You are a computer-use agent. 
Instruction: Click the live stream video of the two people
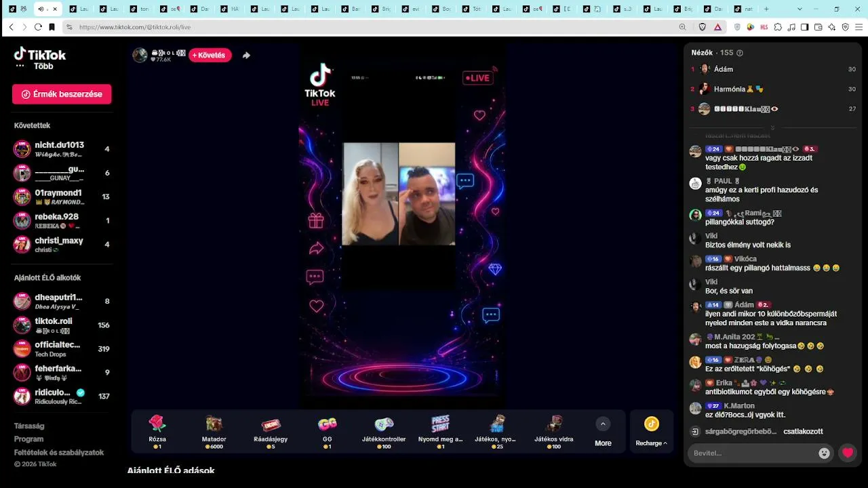[x=399, y=194]
